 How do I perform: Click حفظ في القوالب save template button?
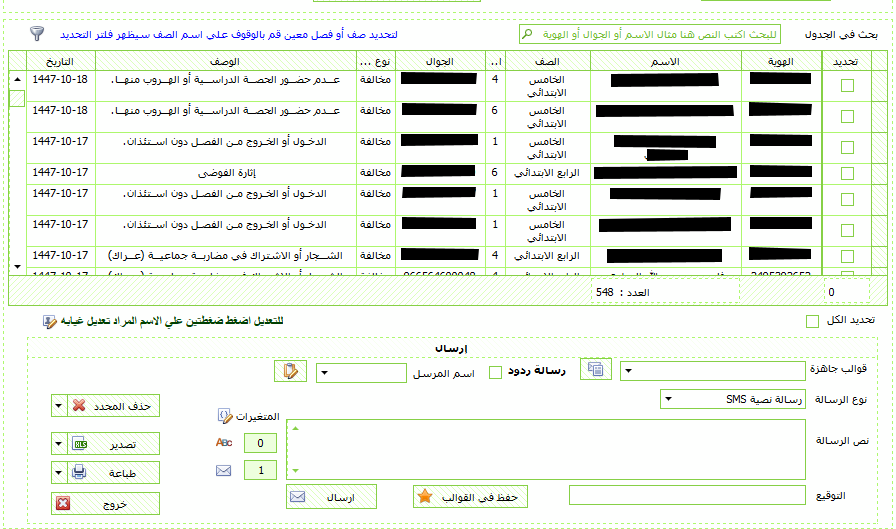click(470, 496)
